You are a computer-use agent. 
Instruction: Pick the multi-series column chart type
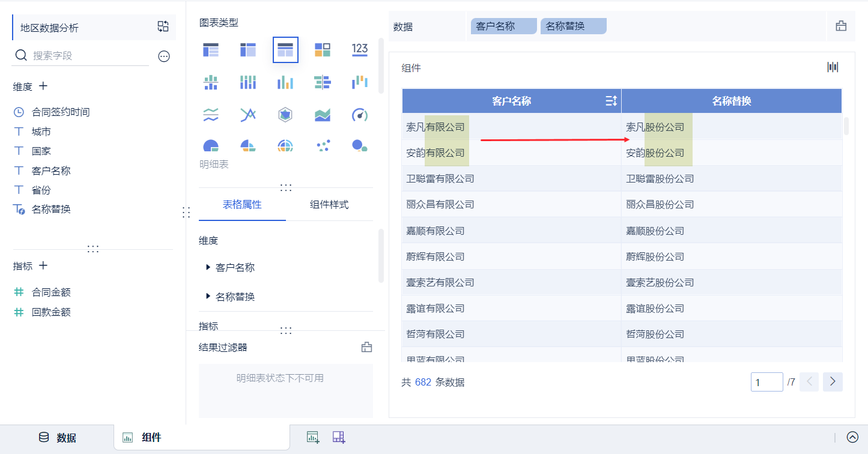(285, 82)
